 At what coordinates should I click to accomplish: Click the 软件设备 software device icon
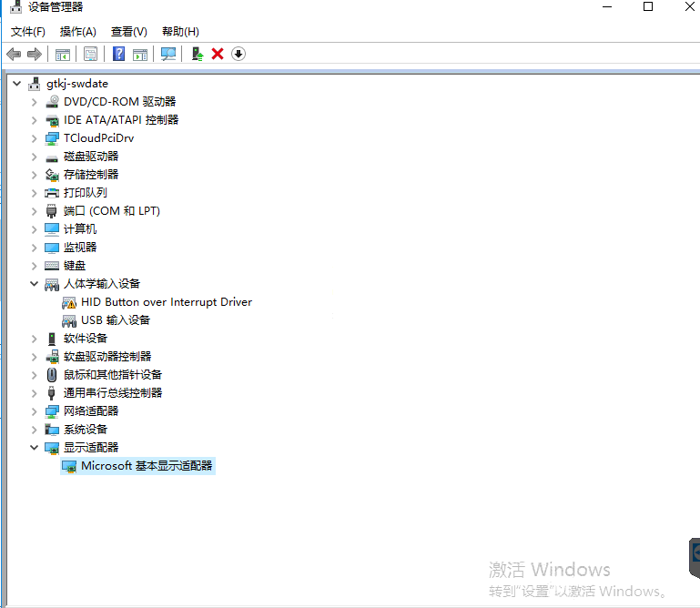pos(52,339)
